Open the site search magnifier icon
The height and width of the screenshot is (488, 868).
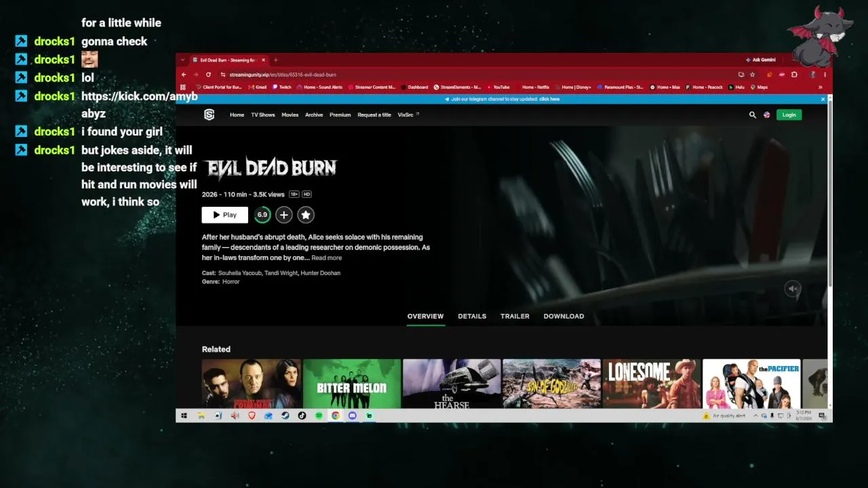pos(752,115)
